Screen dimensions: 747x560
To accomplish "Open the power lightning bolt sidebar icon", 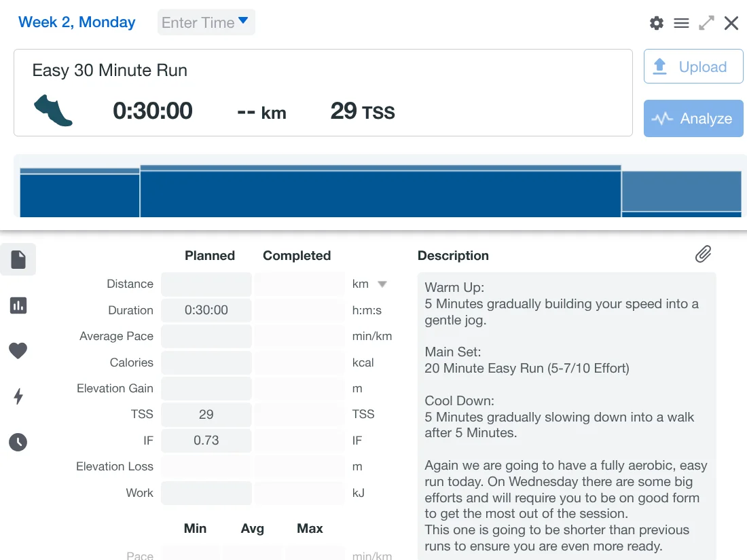I will tap(18, 396).
